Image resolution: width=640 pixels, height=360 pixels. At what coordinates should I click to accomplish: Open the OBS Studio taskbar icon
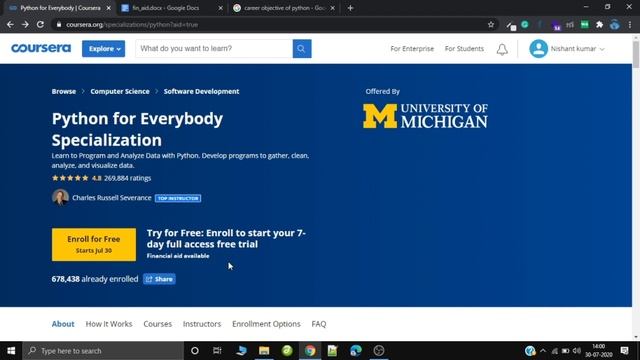tap(379, 351)
